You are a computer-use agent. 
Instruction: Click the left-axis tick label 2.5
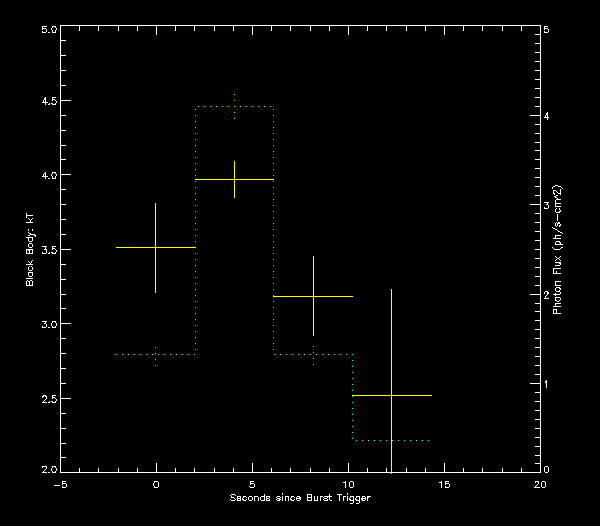coord(46,399)
